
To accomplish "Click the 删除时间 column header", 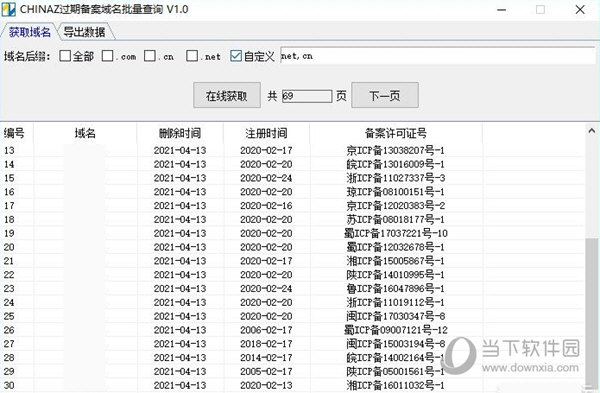I will [180, 133].
